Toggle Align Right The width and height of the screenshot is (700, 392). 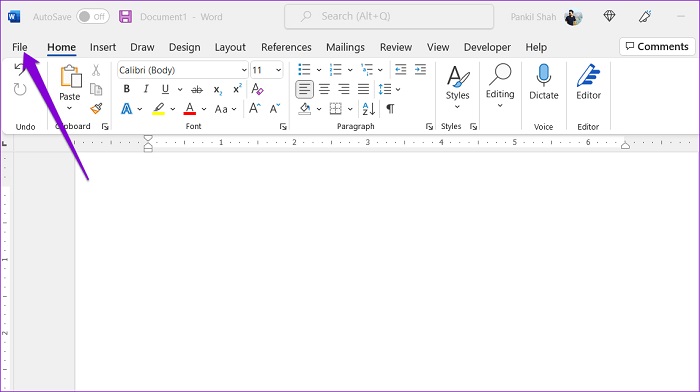(x=344, y=89)
